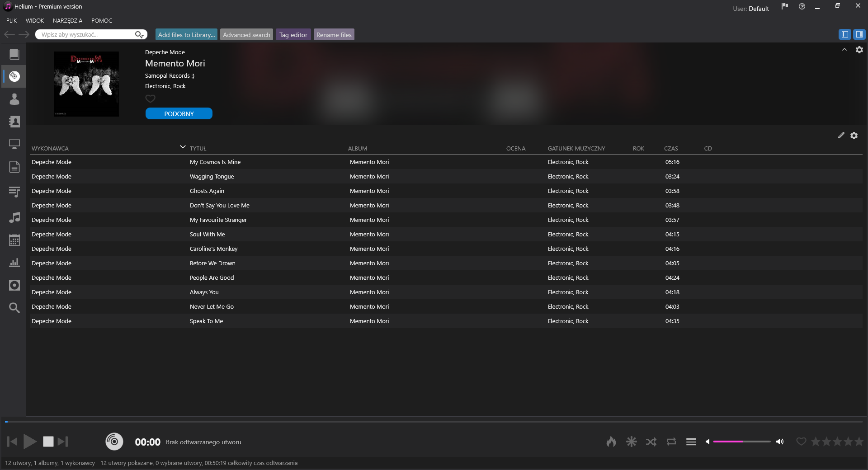Image resolution: width=868 pixels, height=470 pixels.
Task: Open Advanced search
Action: coord(246,35)
